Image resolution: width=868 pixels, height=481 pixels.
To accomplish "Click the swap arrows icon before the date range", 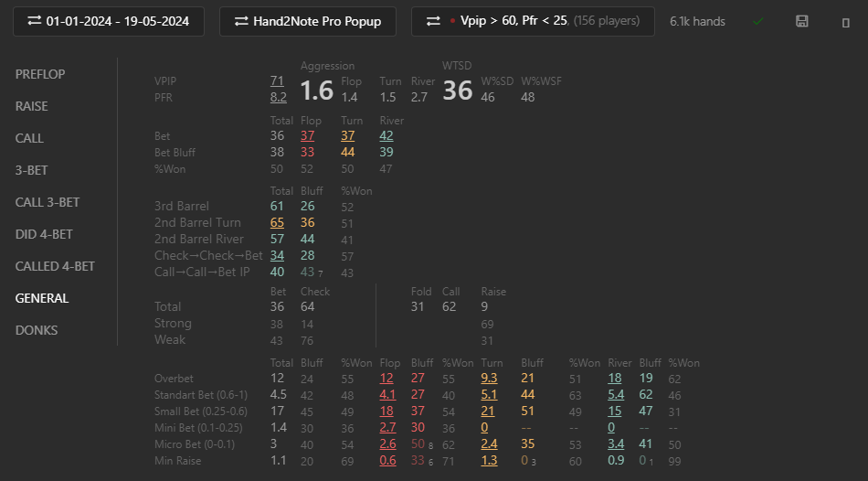I will tap(35, 20).
